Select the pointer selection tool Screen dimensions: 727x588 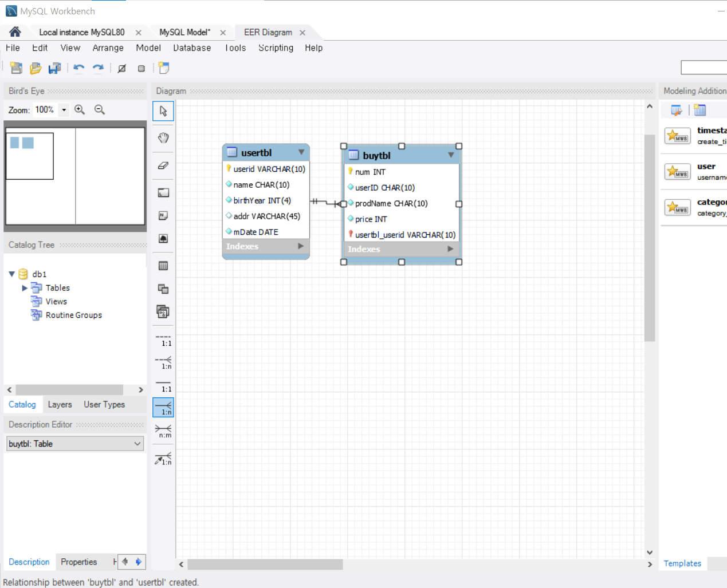[x=163, y=111]
